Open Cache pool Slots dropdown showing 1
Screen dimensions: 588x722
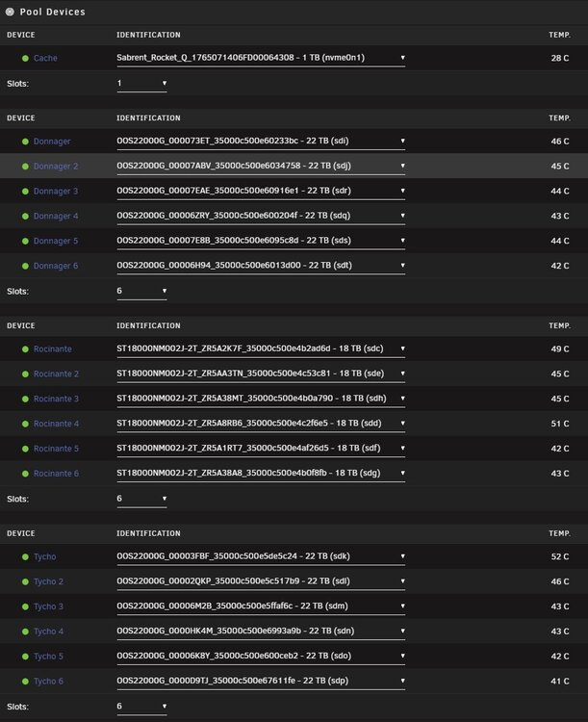pyautogui.click(x=141, y=84)
